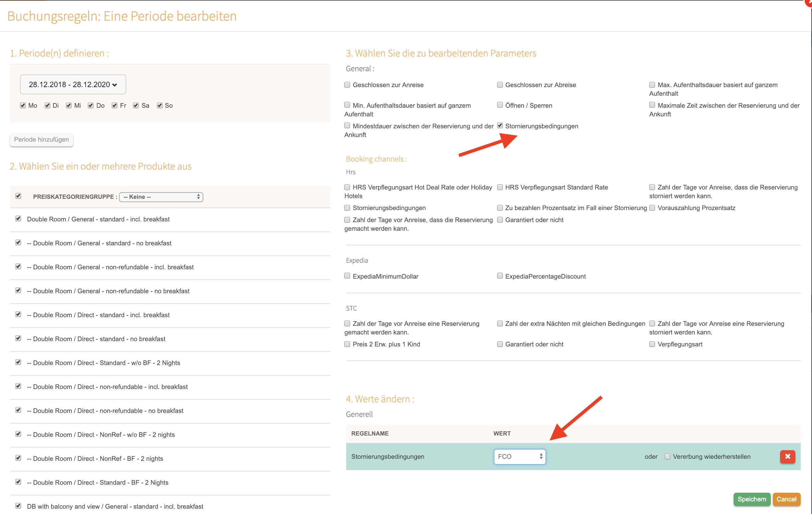Uncheck the Mo weekday checkbox

[x=23, y=105]
